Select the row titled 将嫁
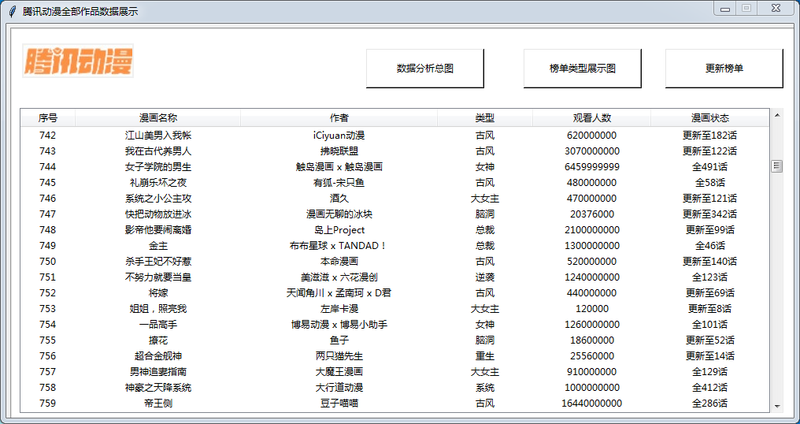This screenshot has height=424, width=800. [394, 293]
